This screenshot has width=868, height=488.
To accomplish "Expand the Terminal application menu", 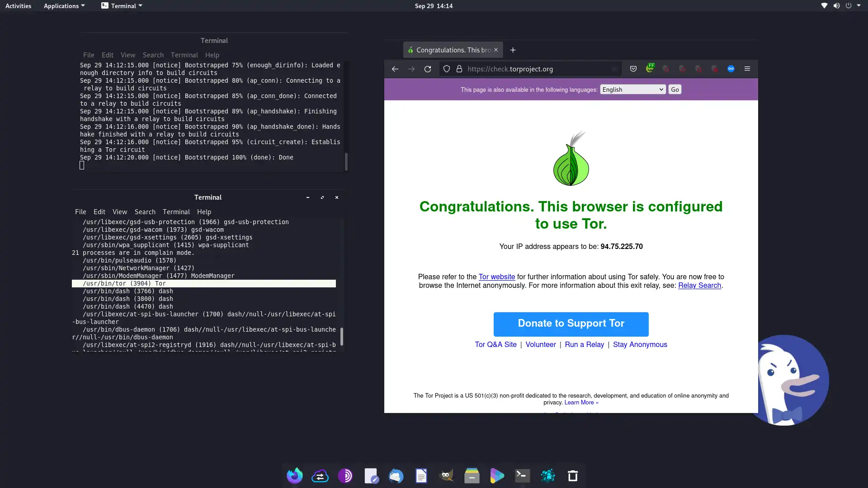I will [x=122, y=5].
